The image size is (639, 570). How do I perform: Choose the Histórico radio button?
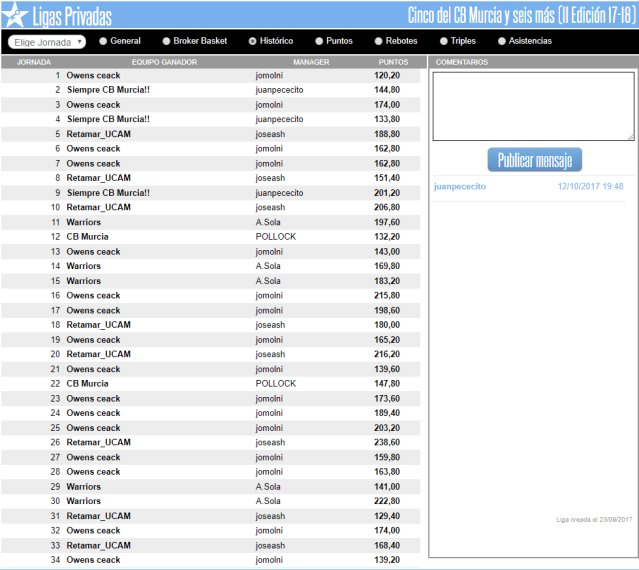(252, 41)
